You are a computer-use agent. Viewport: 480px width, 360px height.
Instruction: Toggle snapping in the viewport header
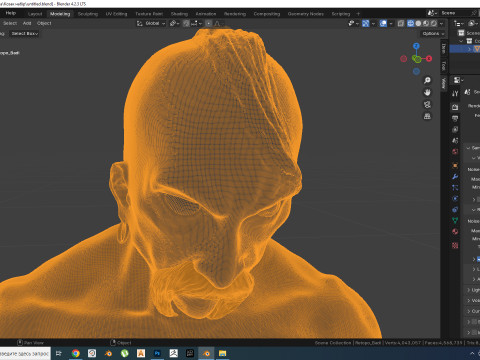186,23
